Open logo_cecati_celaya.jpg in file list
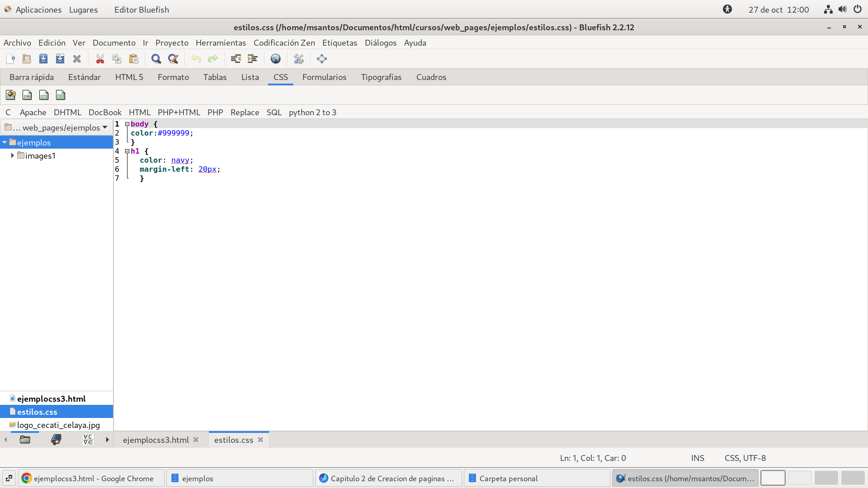The width and height of the screenshot is (868, 488). [x=58, y=425]
